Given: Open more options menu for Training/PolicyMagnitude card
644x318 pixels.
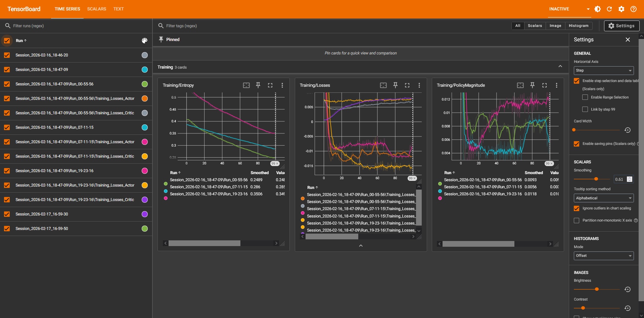Looking at the screenshot, I should (556, 85).
